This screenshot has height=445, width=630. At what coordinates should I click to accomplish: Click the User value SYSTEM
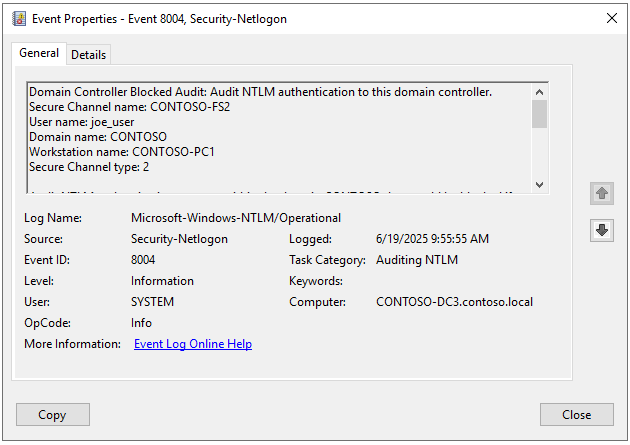coord(152,302)
